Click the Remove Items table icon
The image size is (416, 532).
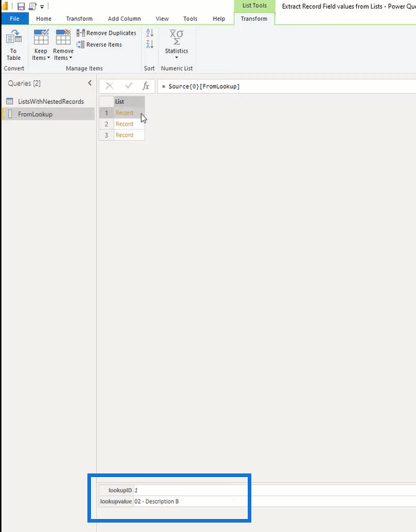coord(64,37)
